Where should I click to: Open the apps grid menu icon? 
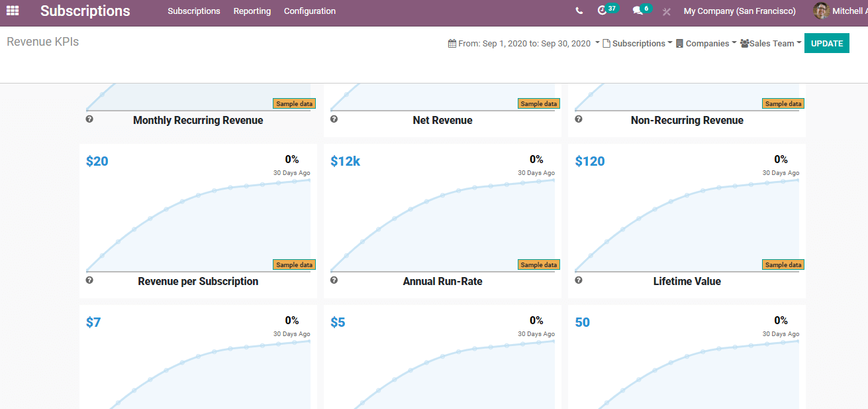tap(13, 11)
